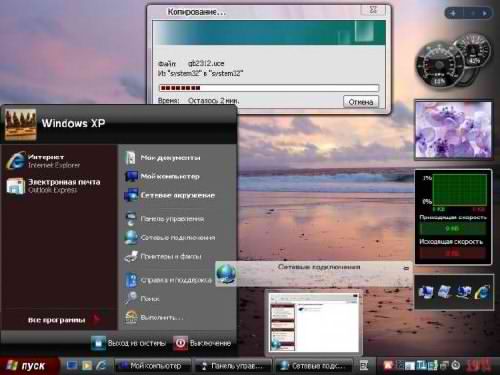Click the Сетевые подключения window preview thumbnail
This screenshot has width=500, height=375.
[314, 322]
